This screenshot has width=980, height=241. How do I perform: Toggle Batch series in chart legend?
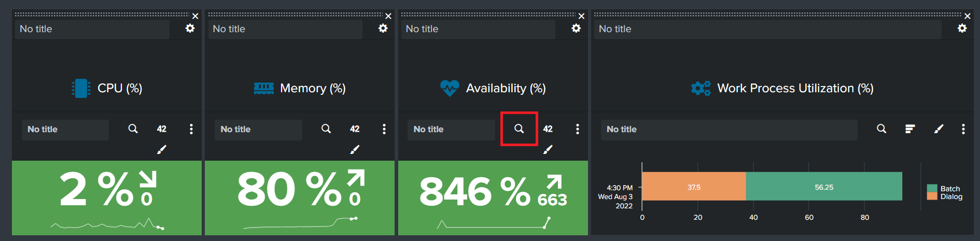click(x=949, y=189)
